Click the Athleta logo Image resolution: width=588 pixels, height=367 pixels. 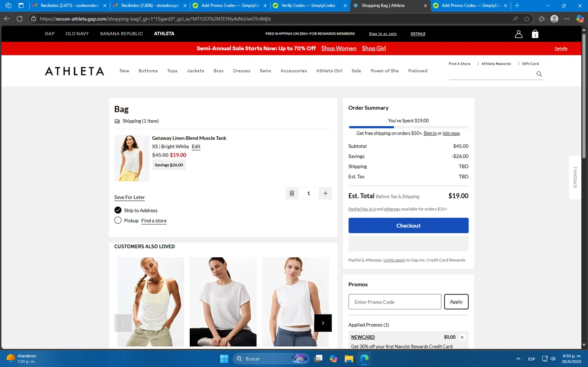point(74,71)
